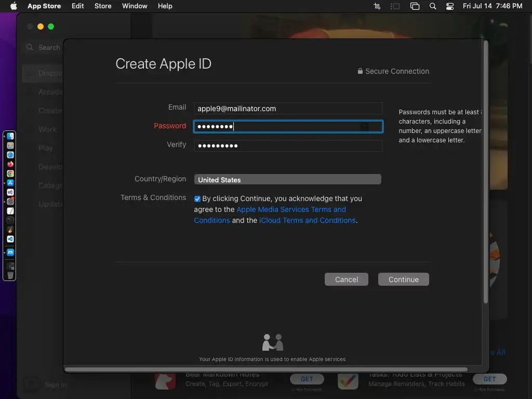The image size is (532, 399).
Task: Click the "Secure Connection" text
Action: 397,71
